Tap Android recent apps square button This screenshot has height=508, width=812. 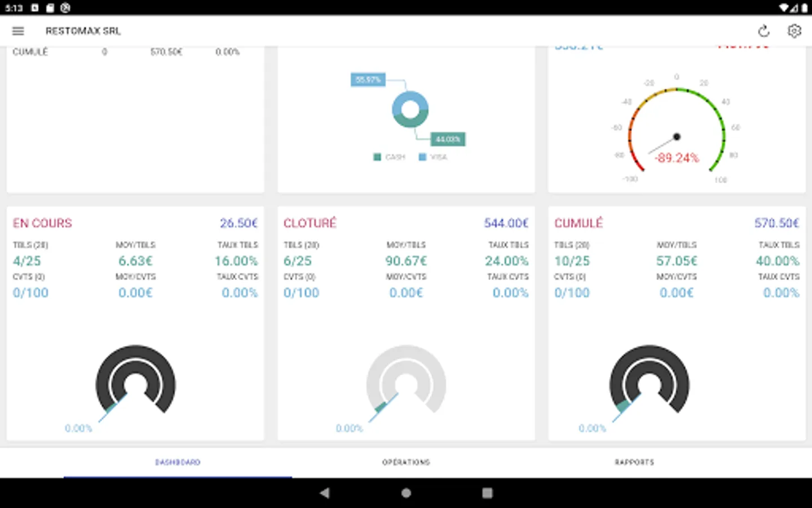487,493
